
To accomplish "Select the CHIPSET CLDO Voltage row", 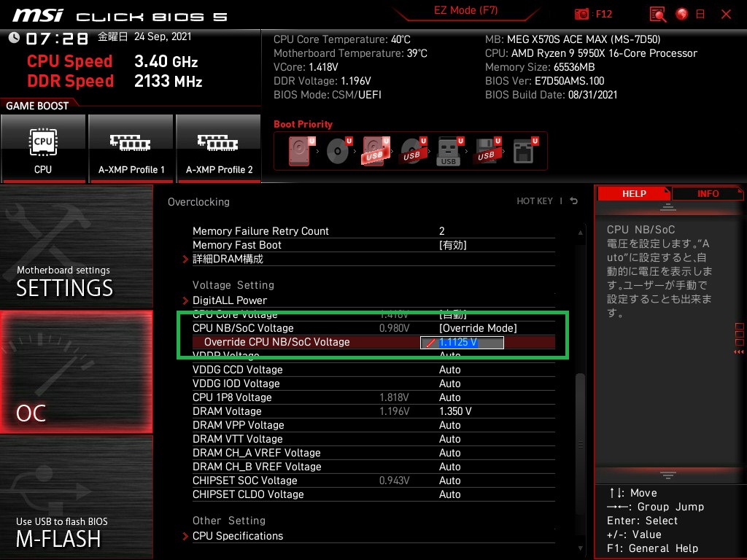I will click(x=373, y=494).
